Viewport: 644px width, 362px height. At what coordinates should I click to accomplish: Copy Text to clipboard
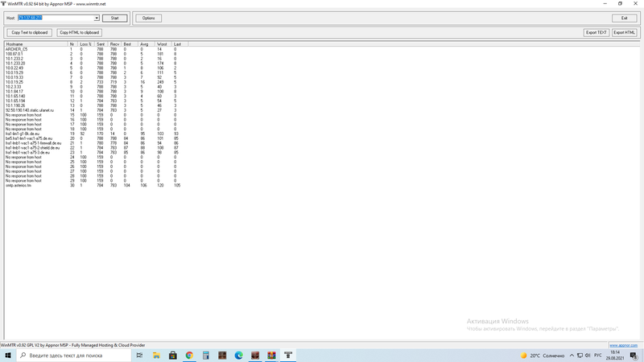30,32
